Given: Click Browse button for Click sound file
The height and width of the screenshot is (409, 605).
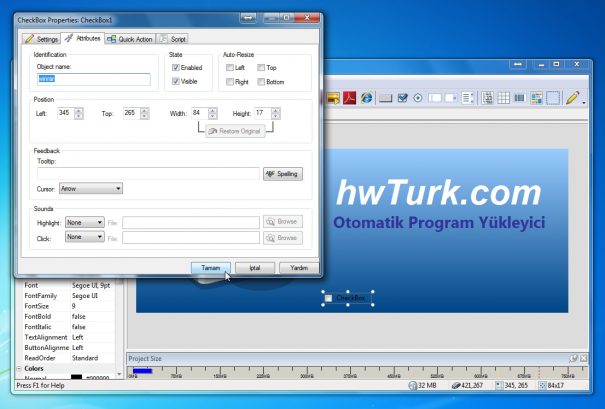Looking at the screenshot, I should coord(283,238).
